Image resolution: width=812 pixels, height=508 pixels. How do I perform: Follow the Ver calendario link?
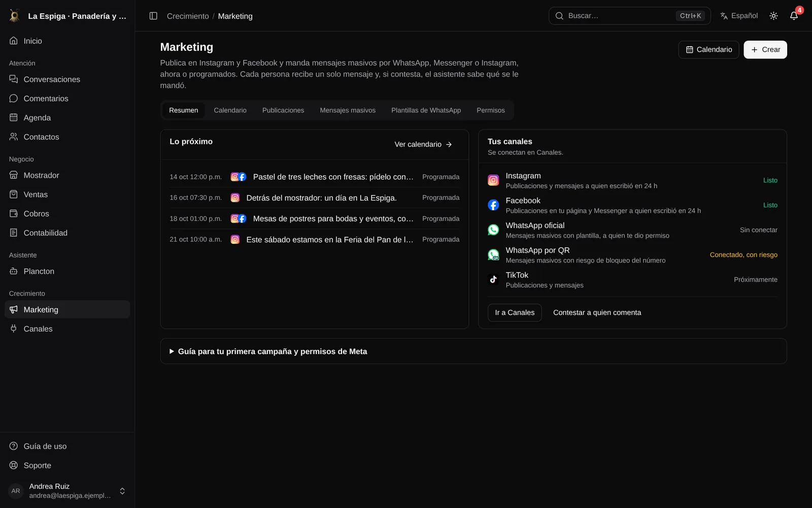[423, 145]
